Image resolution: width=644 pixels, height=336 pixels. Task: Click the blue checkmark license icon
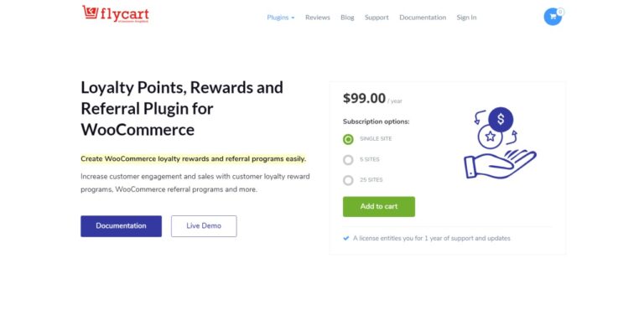(346, 238)
